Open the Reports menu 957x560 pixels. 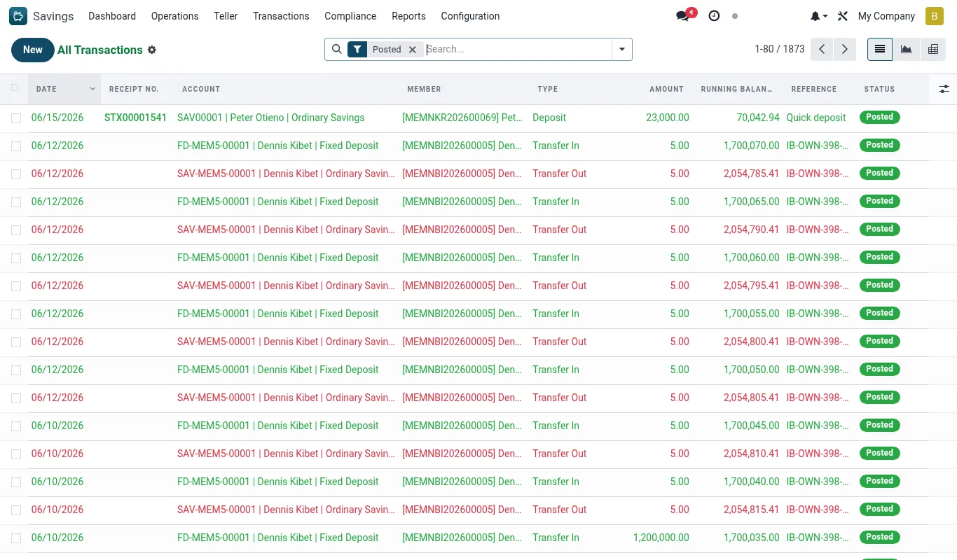click(x=408, y=16)
